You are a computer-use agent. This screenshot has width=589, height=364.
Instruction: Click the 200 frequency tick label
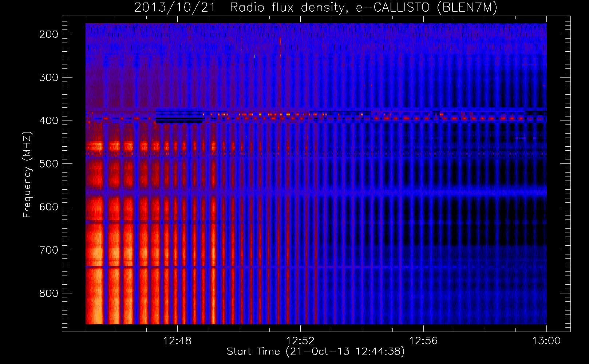(x=49, y=34)
